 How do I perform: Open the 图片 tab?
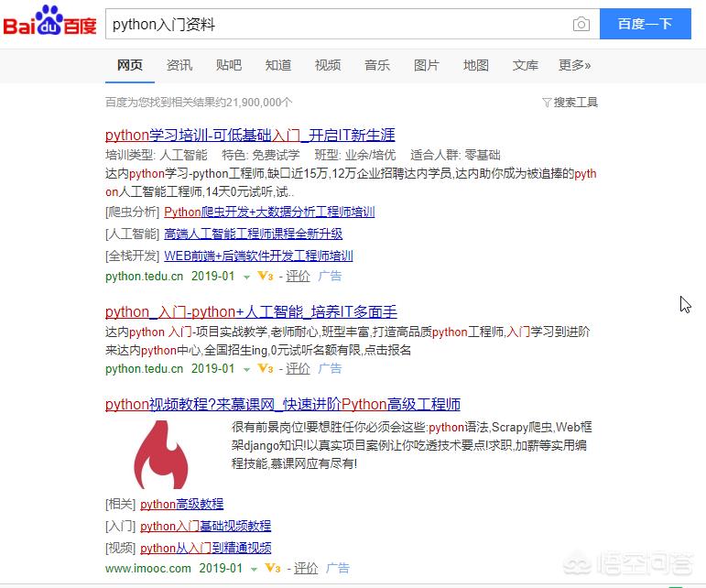427,65
